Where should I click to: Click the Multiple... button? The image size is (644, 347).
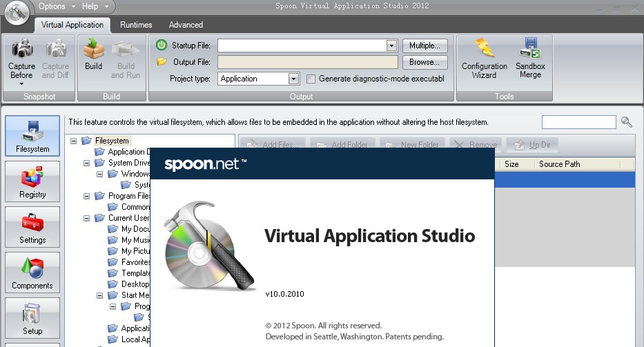click(x=425, y=46)
